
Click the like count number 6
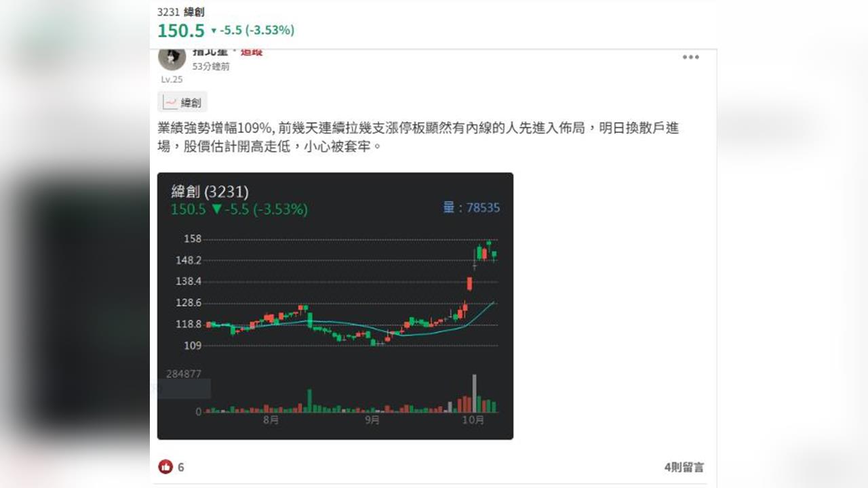coord(181,467)
